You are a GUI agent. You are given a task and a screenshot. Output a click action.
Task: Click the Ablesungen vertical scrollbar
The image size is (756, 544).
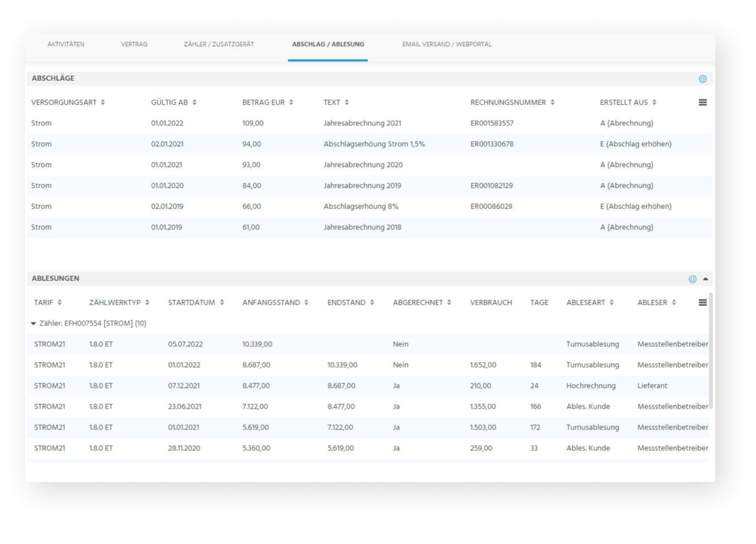click(712, 352)
